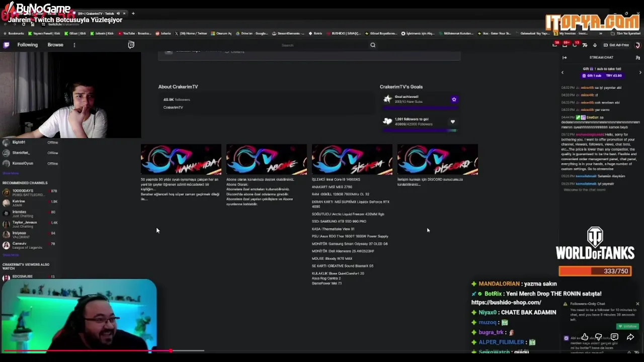Open Cansuiv League of Legends channel

pyautogui.click(x=30, y=245)
